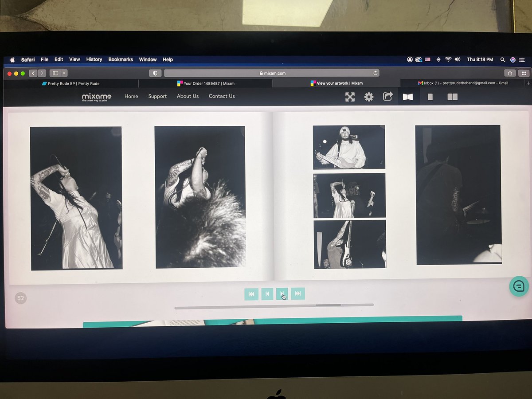Go forward with Safari forward arrow
This screenshot has height=399, width=532.
(42, 73)
